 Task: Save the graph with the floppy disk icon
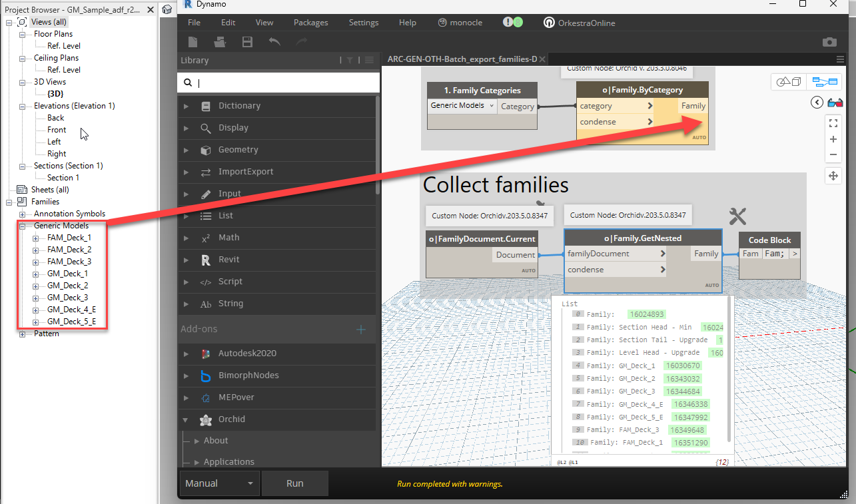(247, 42)
